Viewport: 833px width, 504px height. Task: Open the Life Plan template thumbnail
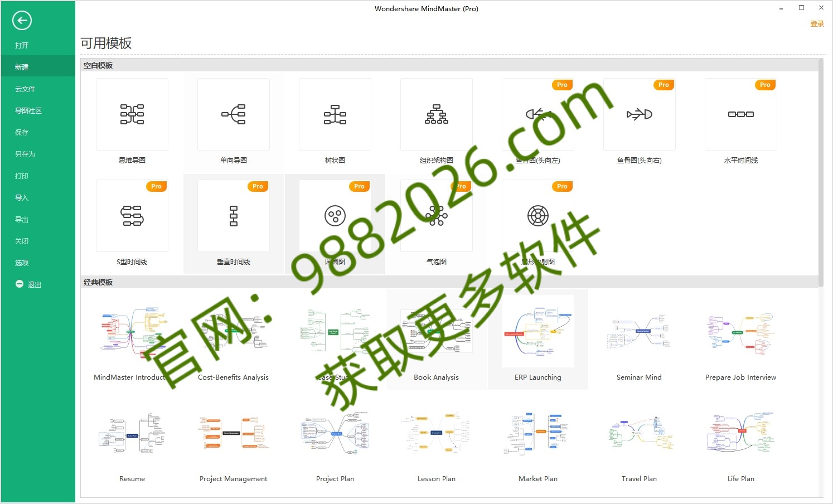pyautogui.click(x=741, y=433)
